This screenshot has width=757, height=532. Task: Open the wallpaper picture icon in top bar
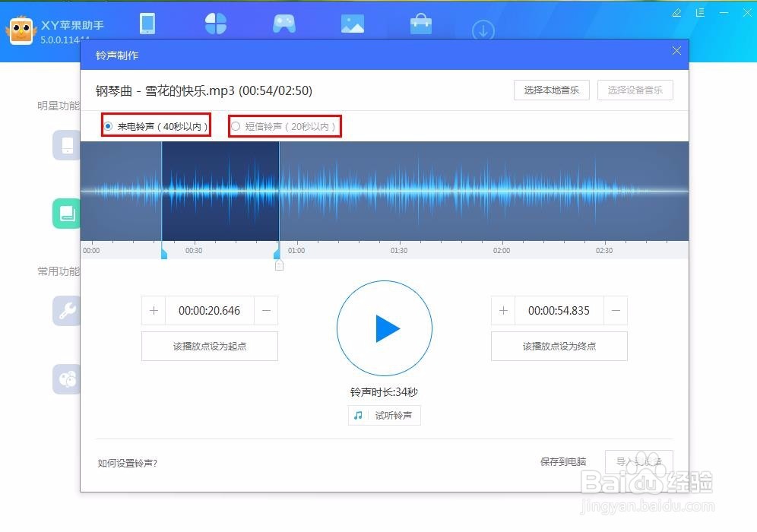click(353, 24)
